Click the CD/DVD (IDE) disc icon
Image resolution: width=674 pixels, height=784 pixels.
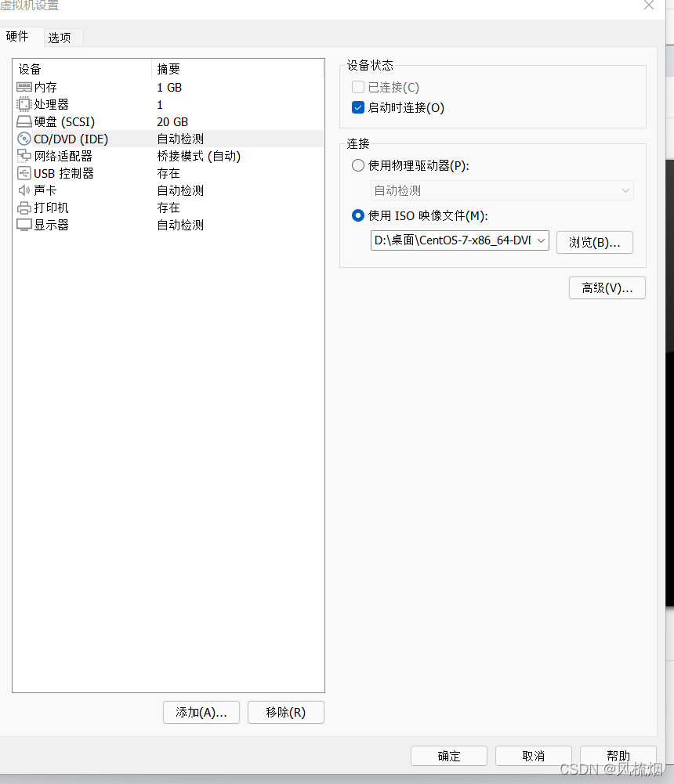[x=24, y=139]
